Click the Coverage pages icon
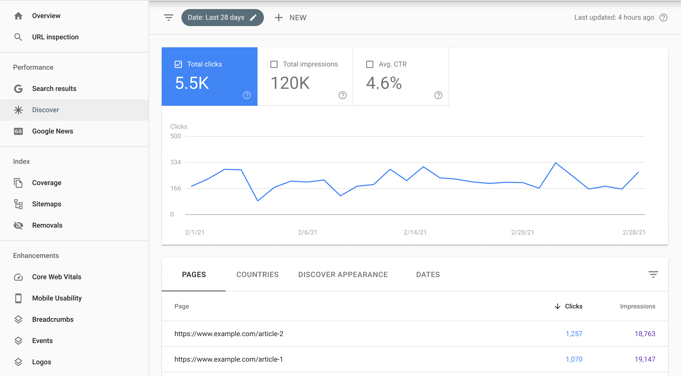681x376 pixels. pos(18,183)
